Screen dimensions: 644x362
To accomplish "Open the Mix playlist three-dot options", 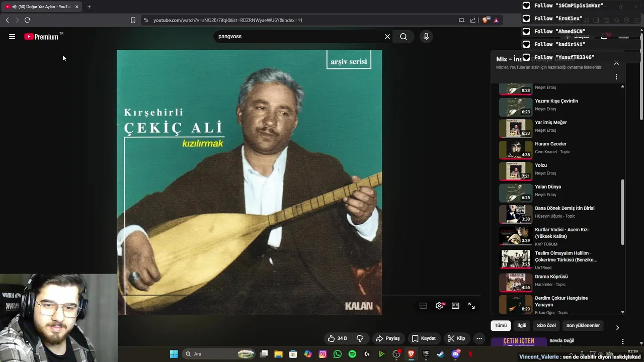I will coord(616,77).
